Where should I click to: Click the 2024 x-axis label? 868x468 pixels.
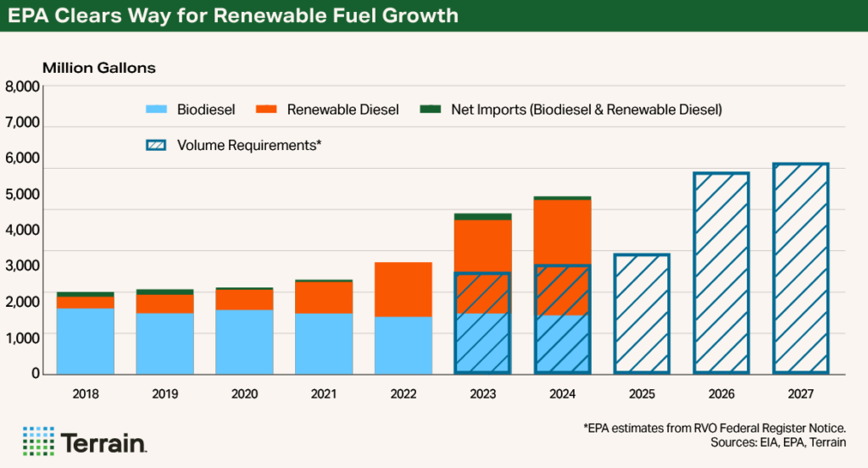(563, 393)
